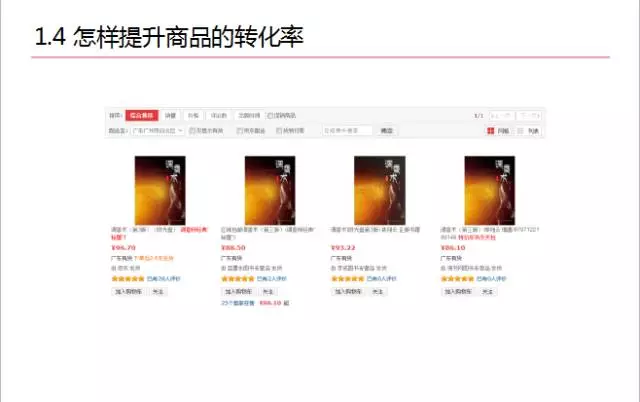Click star rating of ¥86.10 book
The image size is (640, 402).
coord(458,279)
